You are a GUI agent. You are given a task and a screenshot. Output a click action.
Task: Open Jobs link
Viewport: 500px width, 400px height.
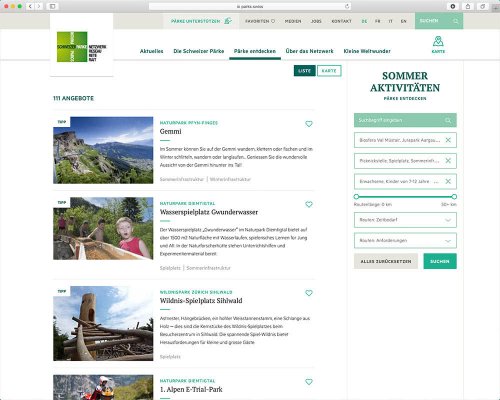click(x=316, y=21)
